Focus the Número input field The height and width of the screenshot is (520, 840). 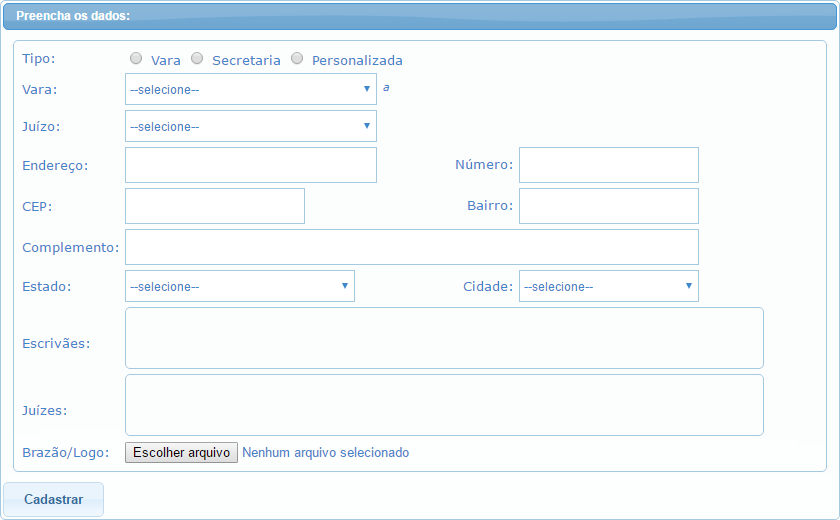tap(608, 165)
